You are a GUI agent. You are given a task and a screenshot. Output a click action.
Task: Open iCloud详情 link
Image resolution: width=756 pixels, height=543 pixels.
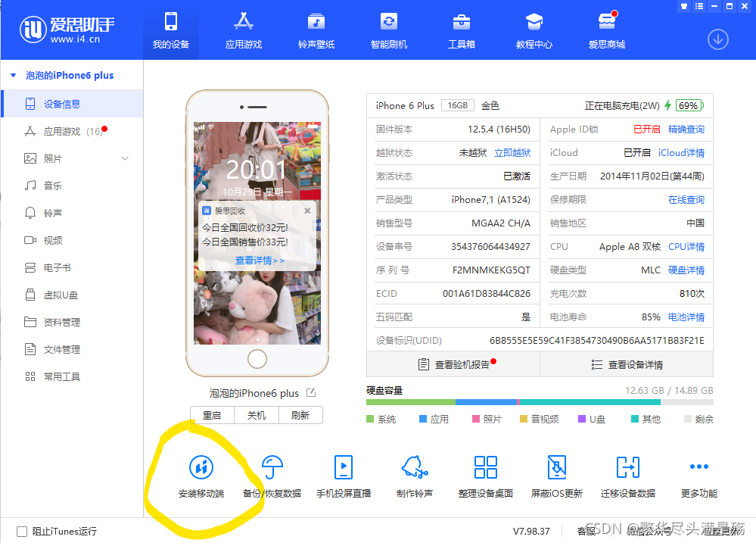681,153
